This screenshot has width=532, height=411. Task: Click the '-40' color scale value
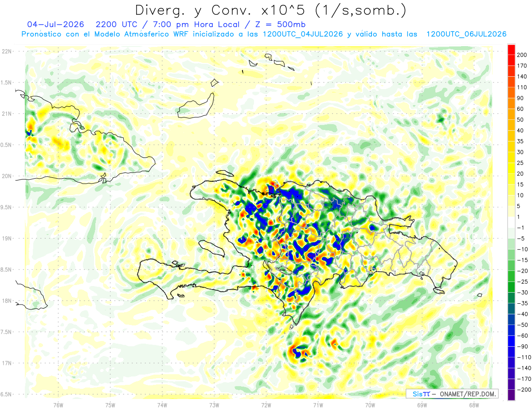522,314
